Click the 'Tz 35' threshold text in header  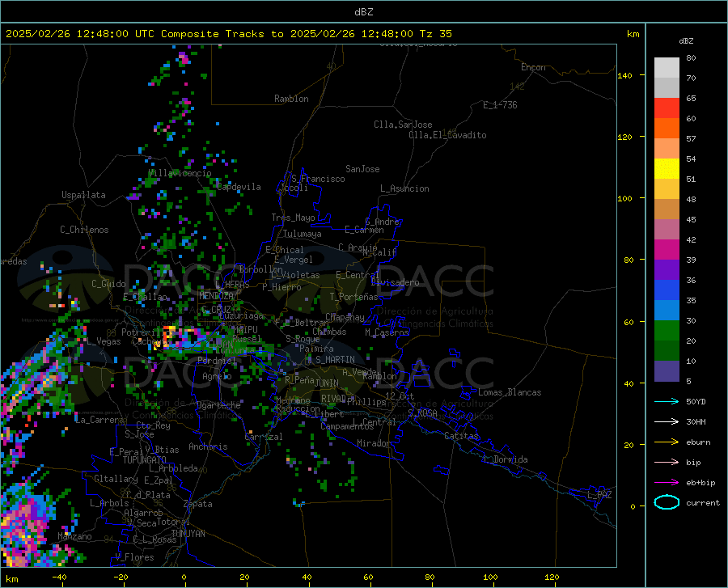tap(435, 34)
